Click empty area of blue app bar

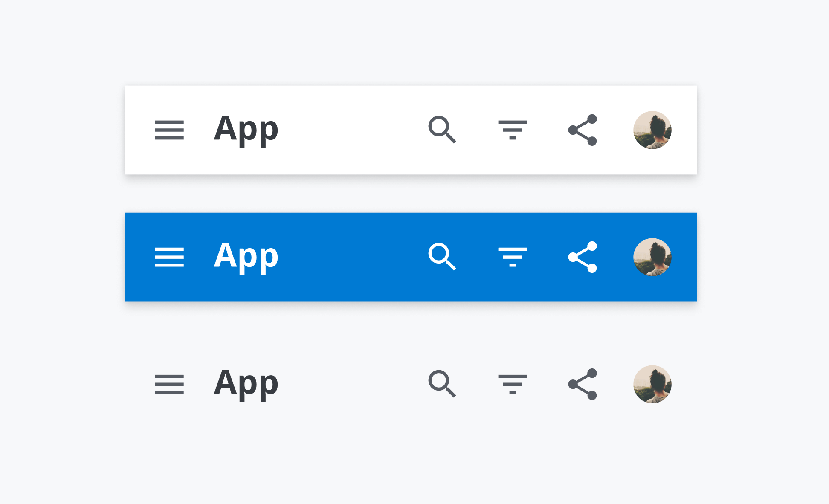click(x=350, y=257)
